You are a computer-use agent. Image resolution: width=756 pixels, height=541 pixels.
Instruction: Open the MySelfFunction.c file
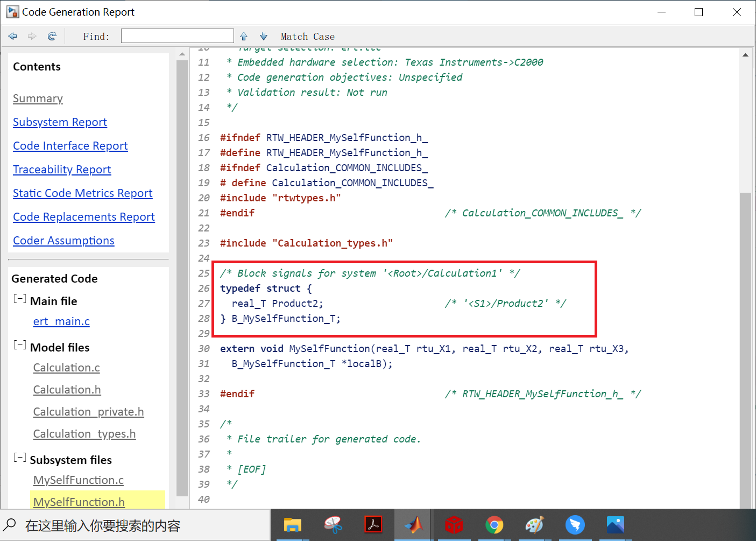pyautogui.click(x=79, y=480)
